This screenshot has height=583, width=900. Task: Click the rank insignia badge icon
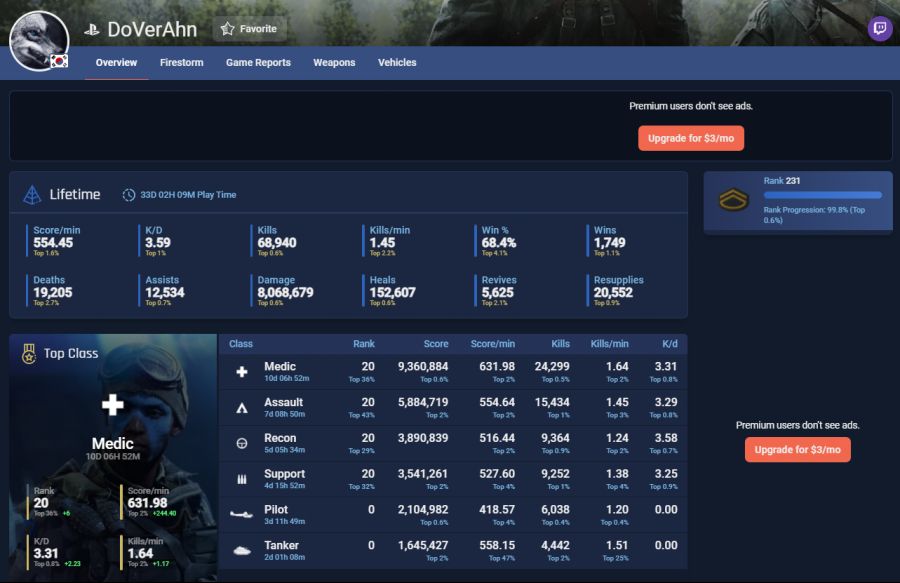[734, 200]
